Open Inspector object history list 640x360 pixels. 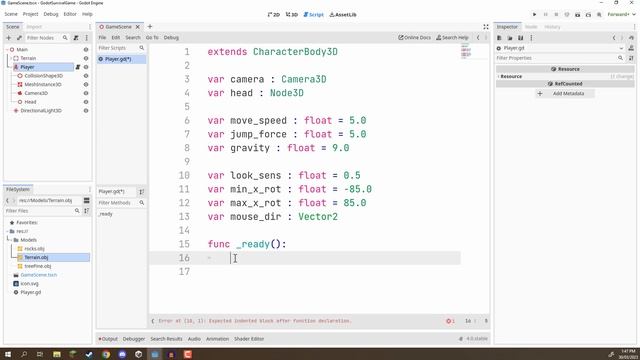[631, 38]
